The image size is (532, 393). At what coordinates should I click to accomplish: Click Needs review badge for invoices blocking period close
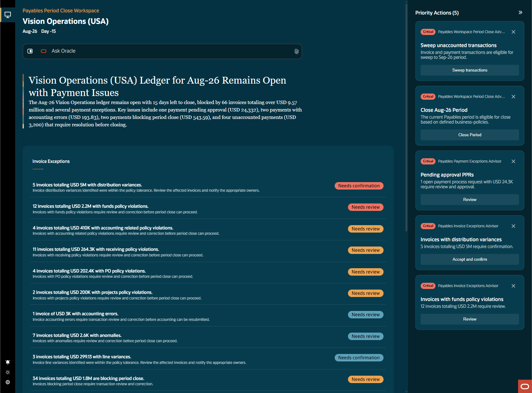tap(366, 379)
